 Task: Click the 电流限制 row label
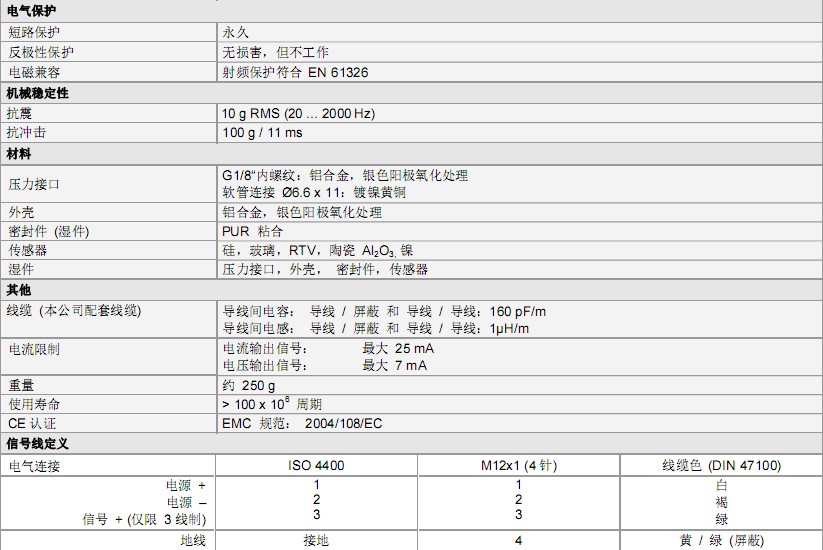[34, 349]
